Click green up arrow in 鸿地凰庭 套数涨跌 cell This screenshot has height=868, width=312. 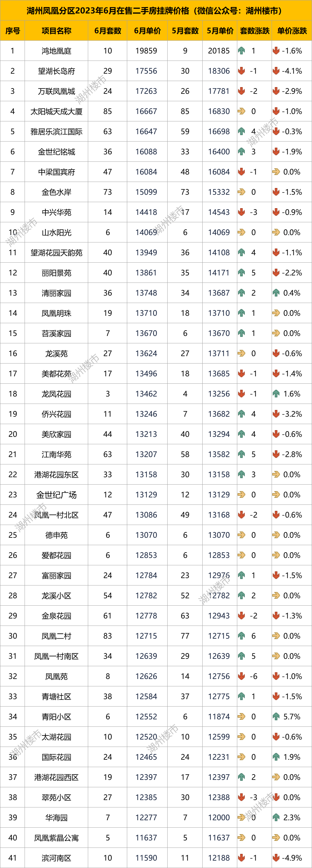[x=241, y=51]
